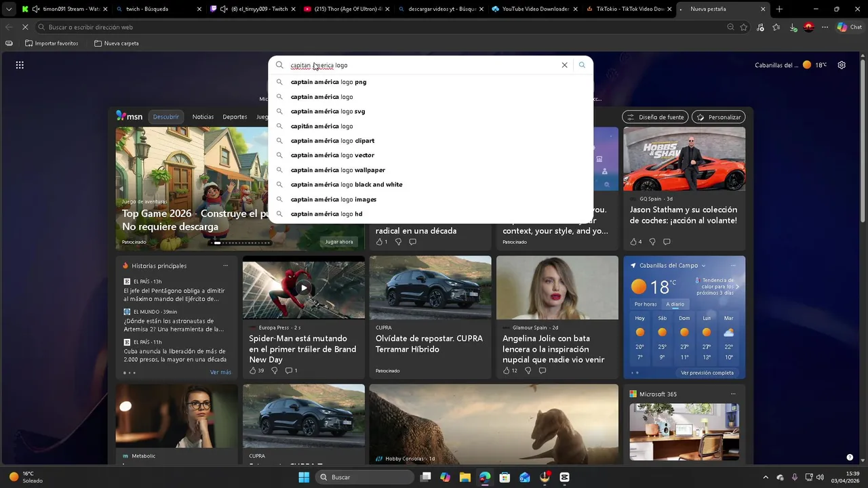Add this page to favorites star icon
This screenshot has width=868, height=488.
(x=744, y=27)
